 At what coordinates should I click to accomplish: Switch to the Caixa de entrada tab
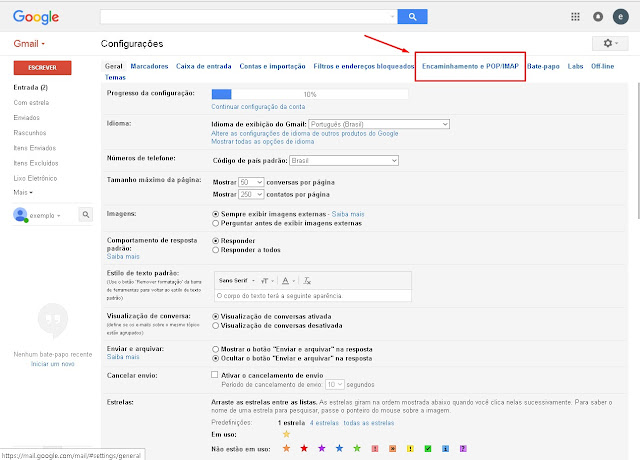[x=204, y=66]
